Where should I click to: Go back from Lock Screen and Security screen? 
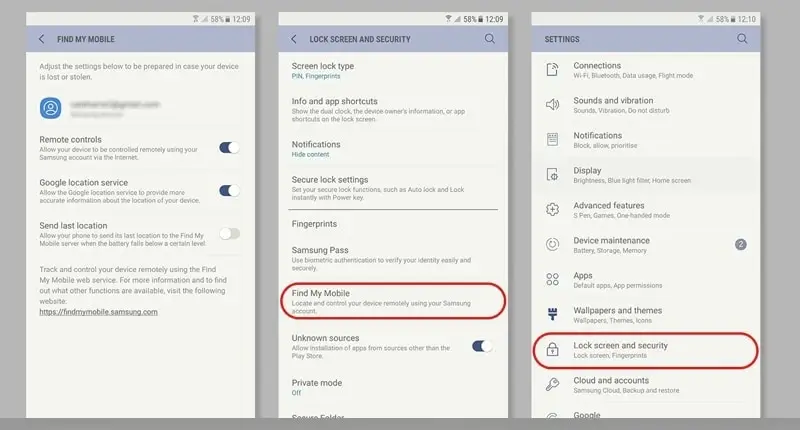pos(293,39)
